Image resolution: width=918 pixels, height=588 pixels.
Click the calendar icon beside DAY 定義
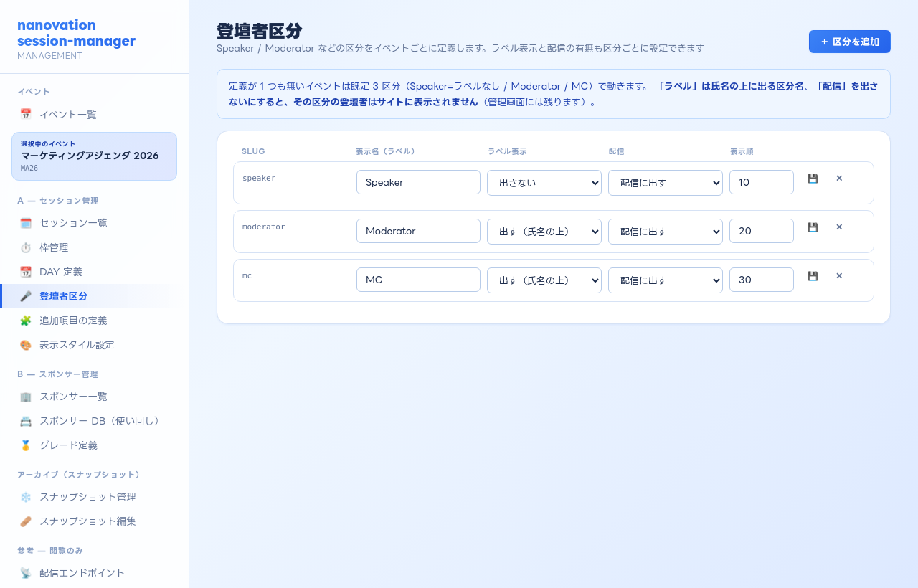coord(26,272)
